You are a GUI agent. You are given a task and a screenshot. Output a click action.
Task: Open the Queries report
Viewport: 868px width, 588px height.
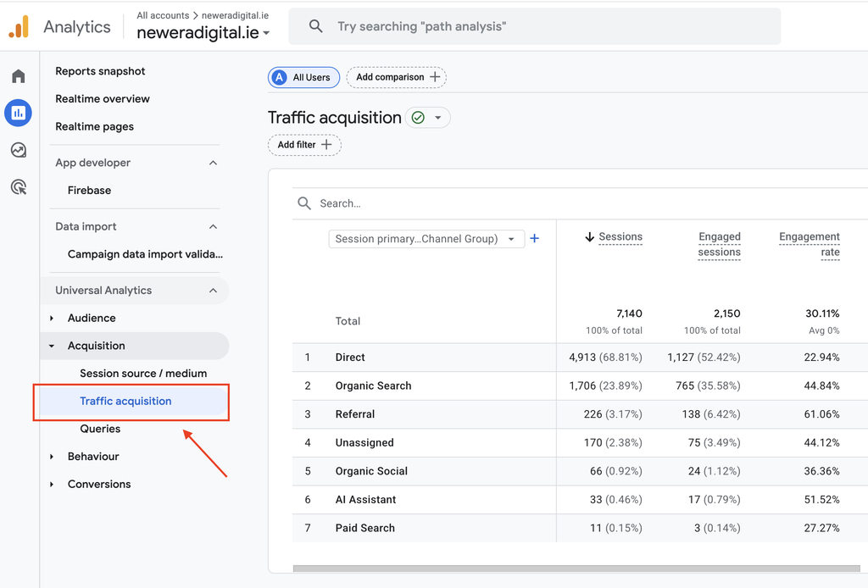tap(100, 429)
